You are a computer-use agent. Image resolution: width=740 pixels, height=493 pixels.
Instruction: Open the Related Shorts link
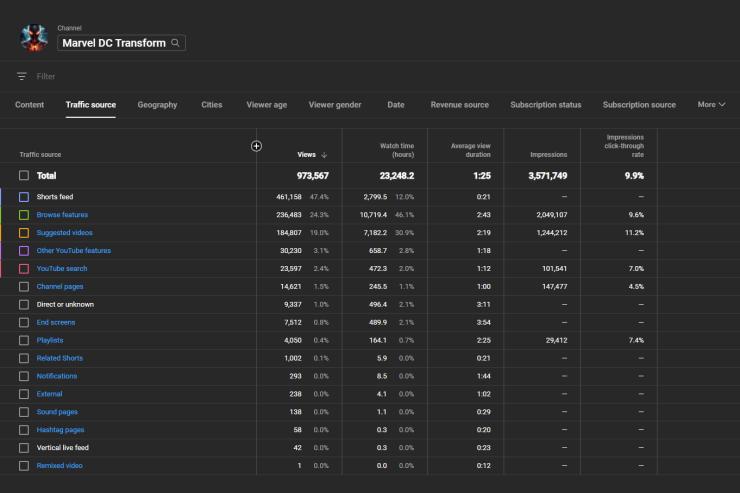[x=59, y=358]
